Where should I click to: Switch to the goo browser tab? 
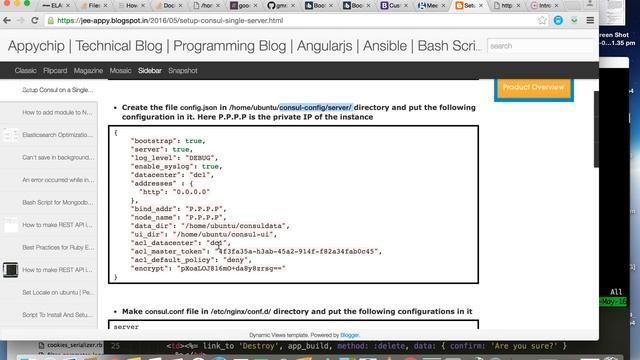(244, 5)
